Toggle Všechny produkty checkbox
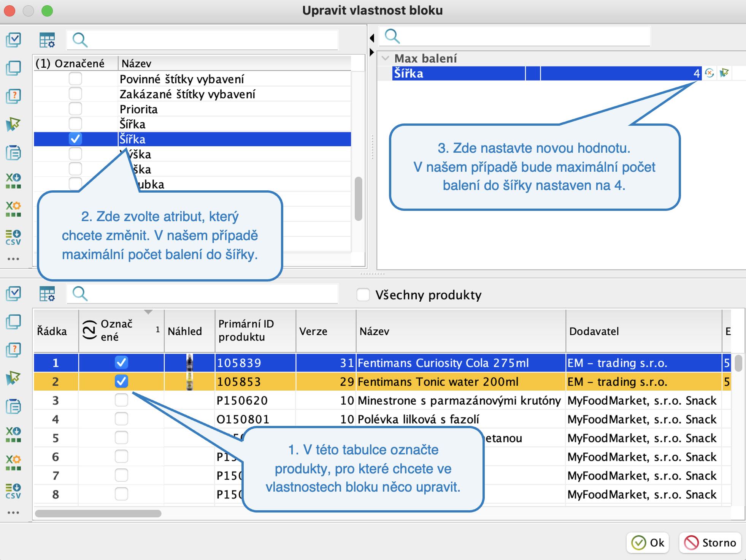This screenshot has height=560, width=746. pos(363,295)
